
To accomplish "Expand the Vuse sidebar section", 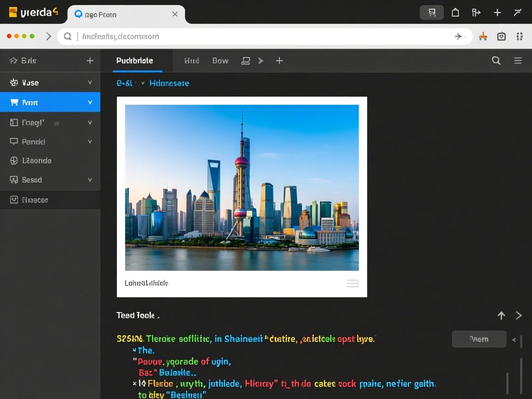I will 90,83.
